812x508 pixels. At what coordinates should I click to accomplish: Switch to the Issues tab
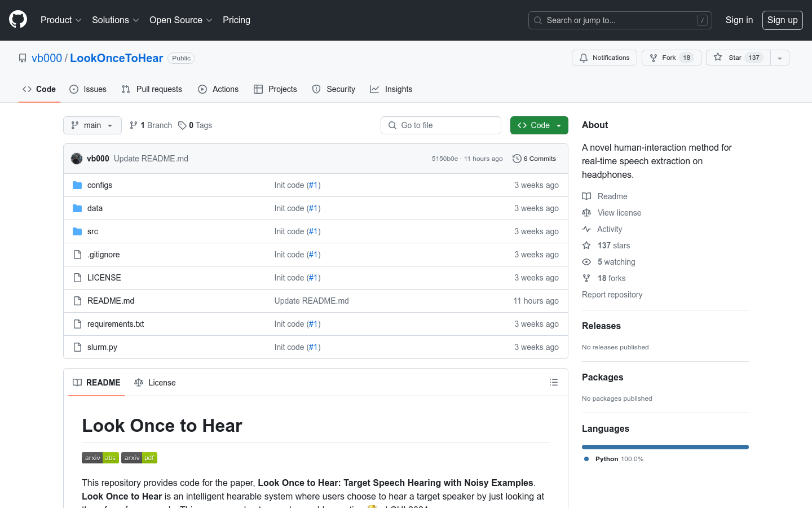[88, 89]
